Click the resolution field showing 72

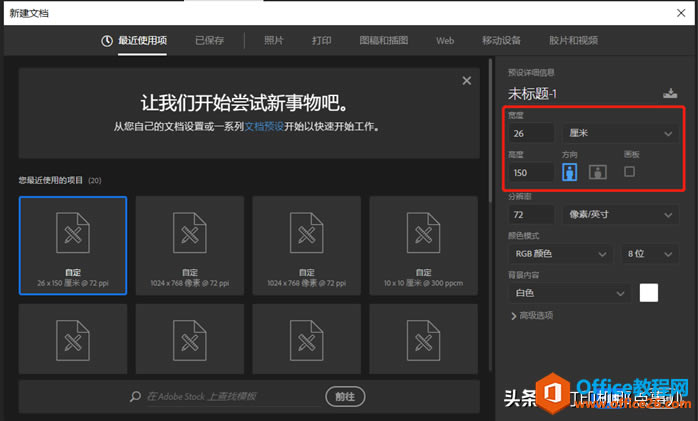pyautogui.click(x=531, y=215)
